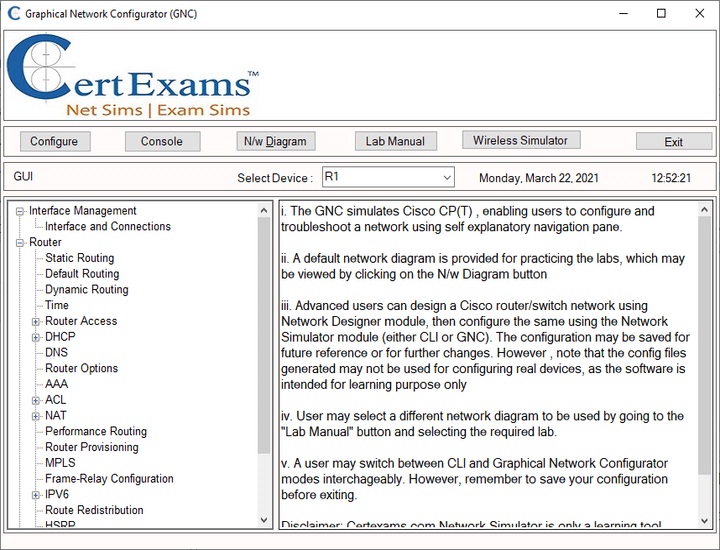
Task: Expand the NAT tree node
Action: point(35,416)
